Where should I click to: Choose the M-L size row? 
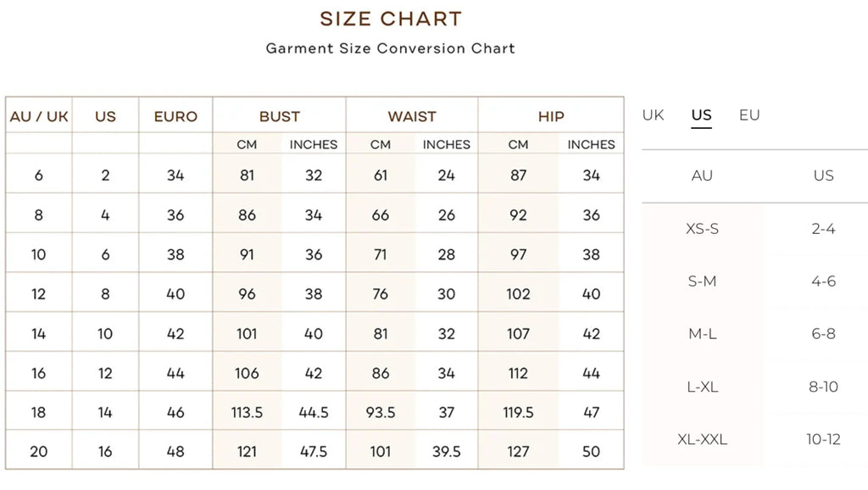[702, 334]
